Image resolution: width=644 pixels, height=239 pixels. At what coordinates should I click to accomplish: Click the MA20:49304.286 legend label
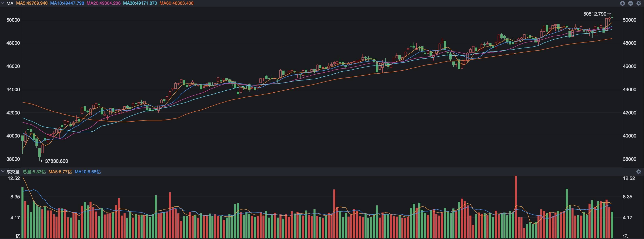(103, 3)
